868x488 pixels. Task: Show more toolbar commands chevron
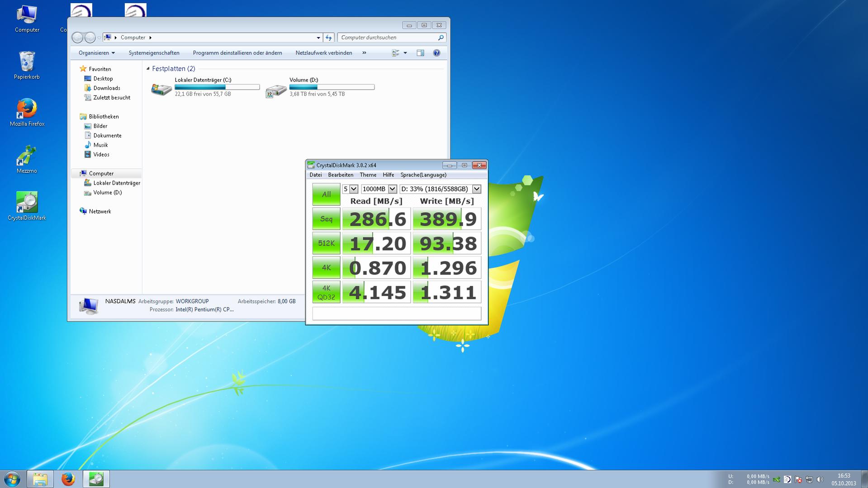364,53
